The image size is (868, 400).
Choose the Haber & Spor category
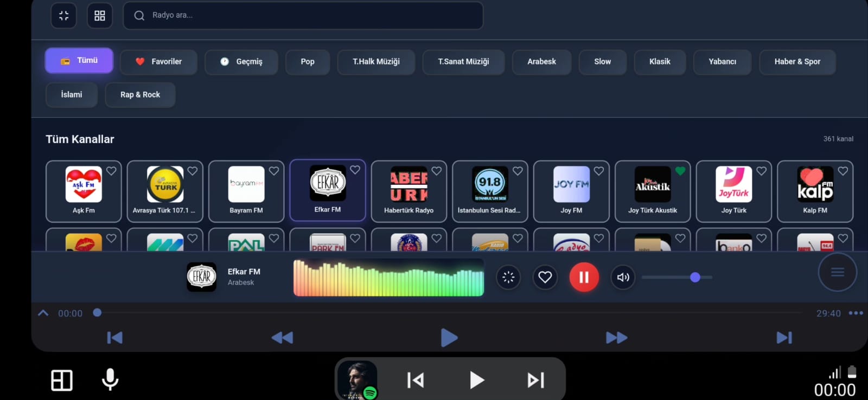click(797, 62)
